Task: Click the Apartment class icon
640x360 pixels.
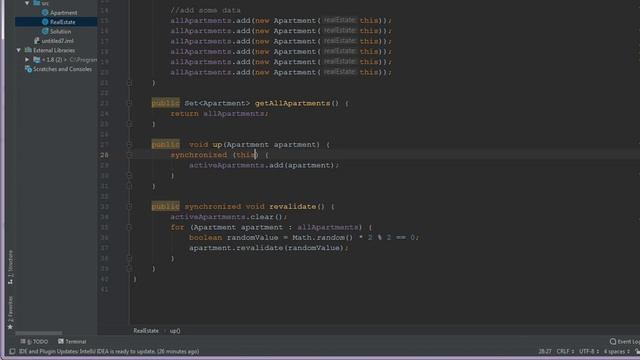Action: click(45, 13)
